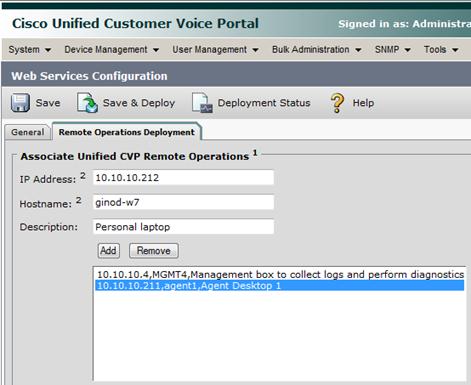Click the Save label in toolbar

click(48, 103)
